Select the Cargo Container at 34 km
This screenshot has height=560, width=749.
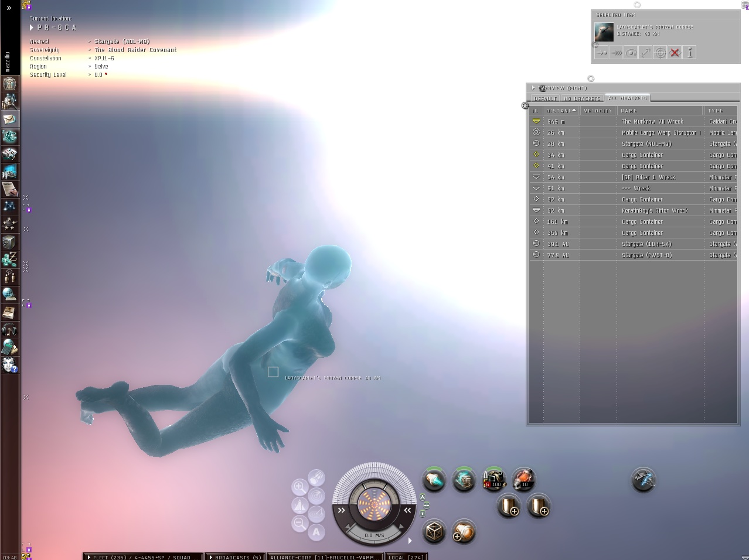pos(633,155)
